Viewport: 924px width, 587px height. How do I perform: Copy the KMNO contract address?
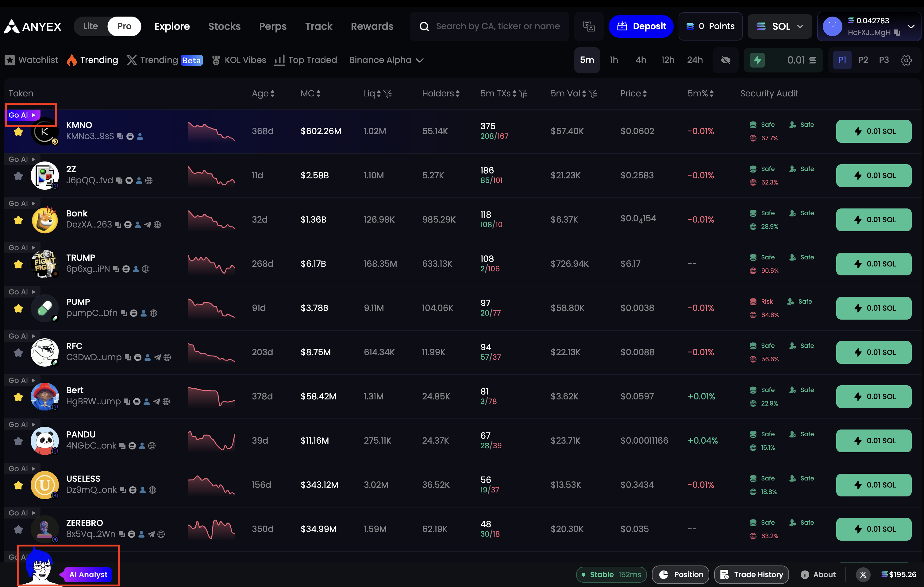pyautogui.click(x=120, y=136)
